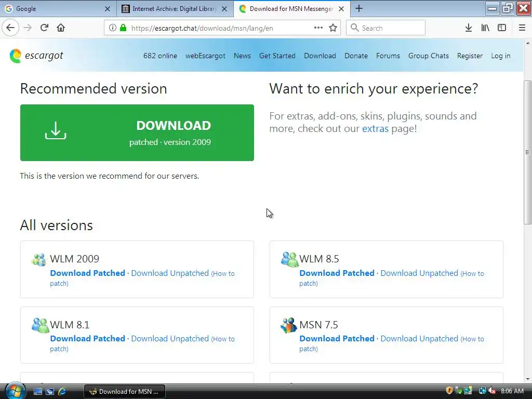Viewport: 532px width, 399px height.
Task: Open the browser home page
Action: tap(61, 28)
